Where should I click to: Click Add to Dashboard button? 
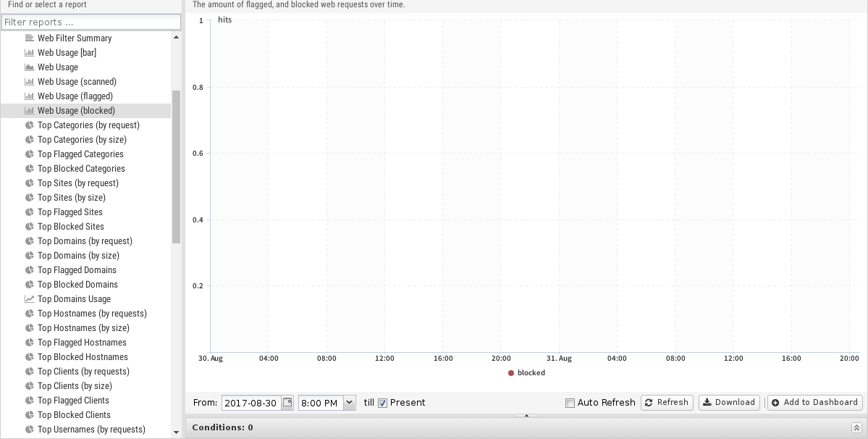815,403
